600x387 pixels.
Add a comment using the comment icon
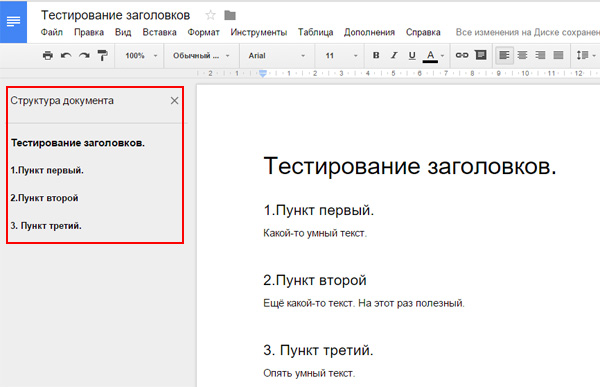coord(481,55)
